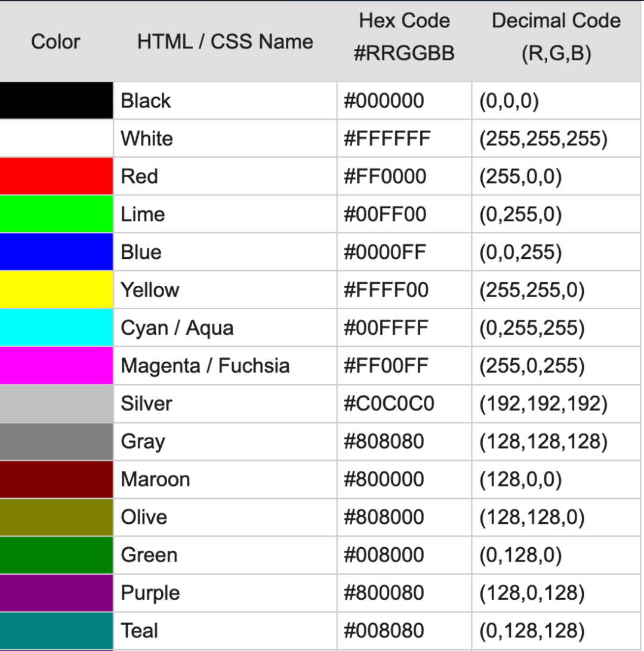Click the Silver name cell
This screenshot has height=651, width=644.
click(146, 404)
